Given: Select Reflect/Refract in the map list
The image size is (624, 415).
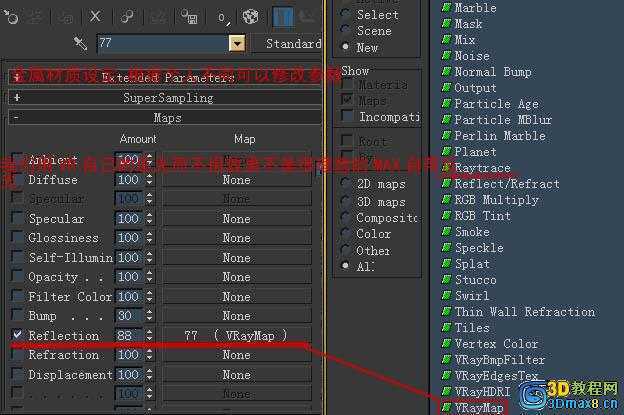Looking at the screenshot, I should [507, 184].
